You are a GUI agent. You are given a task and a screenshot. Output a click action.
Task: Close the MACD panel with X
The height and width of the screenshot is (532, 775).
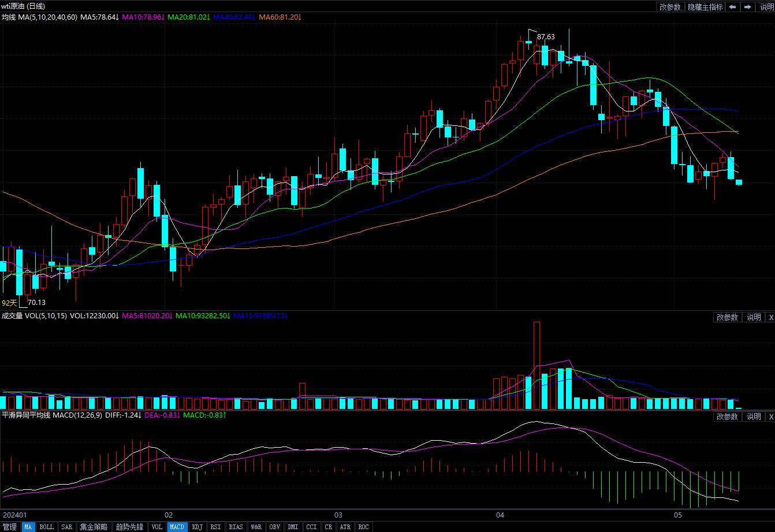[770, 416]
